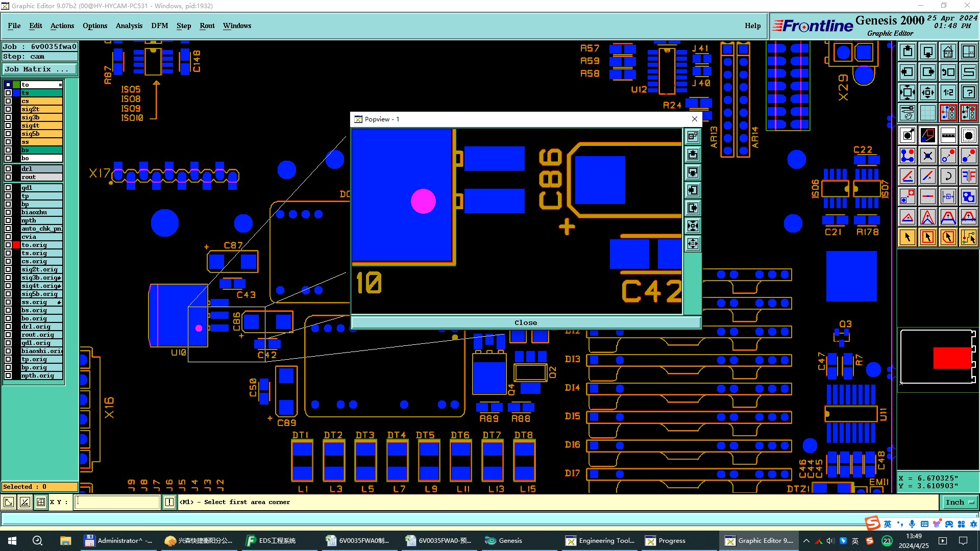Click the Close button in Popview
The height and width of the screenshot is (551, 980).
point(525,322)
